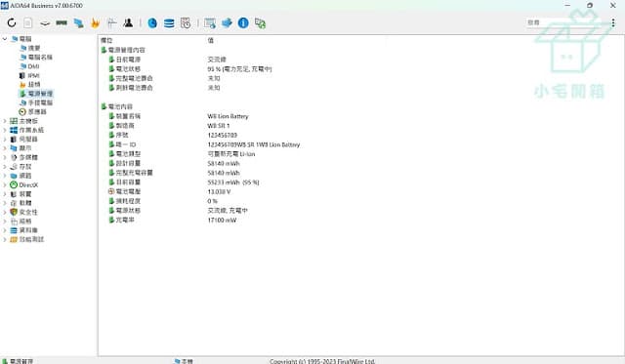Select the 資料庫 tree item

pyautogui.click(x=28, y=230)
